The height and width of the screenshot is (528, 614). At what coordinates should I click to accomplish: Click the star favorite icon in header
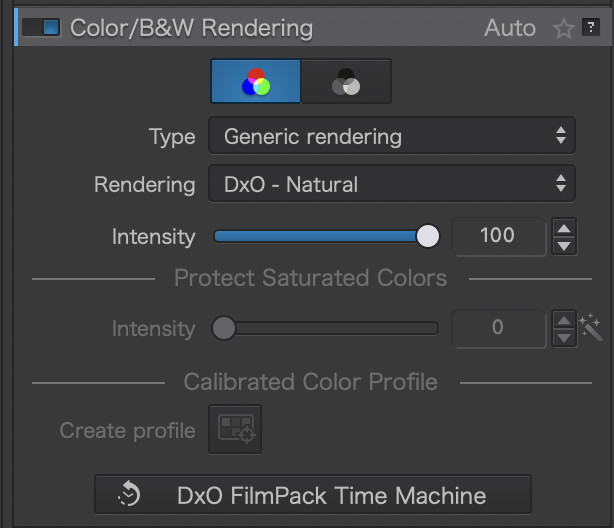click(563, 28)
